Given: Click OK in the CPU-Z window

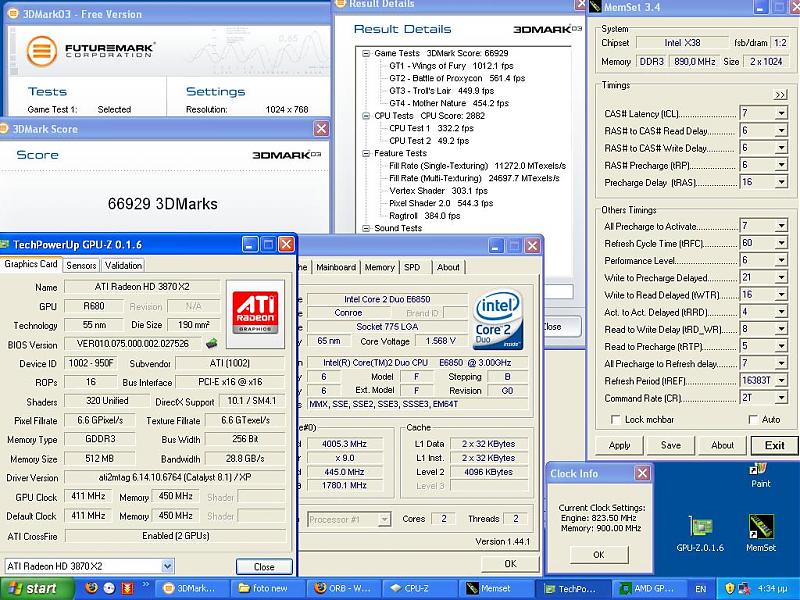Looking at the screenshot, I should tap(510, 564).
